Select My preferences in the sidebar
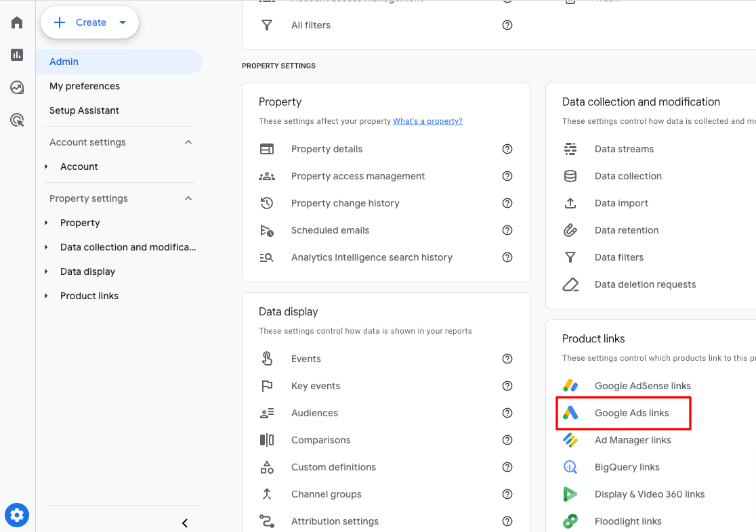756x532 pixels. (x=85, y=86)
